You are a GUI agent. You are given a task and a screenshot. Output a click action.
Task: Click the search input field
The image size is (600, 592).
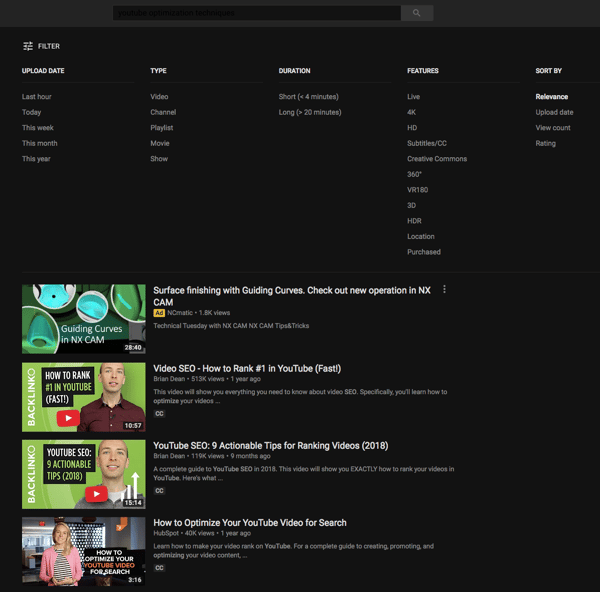point(256,13)
